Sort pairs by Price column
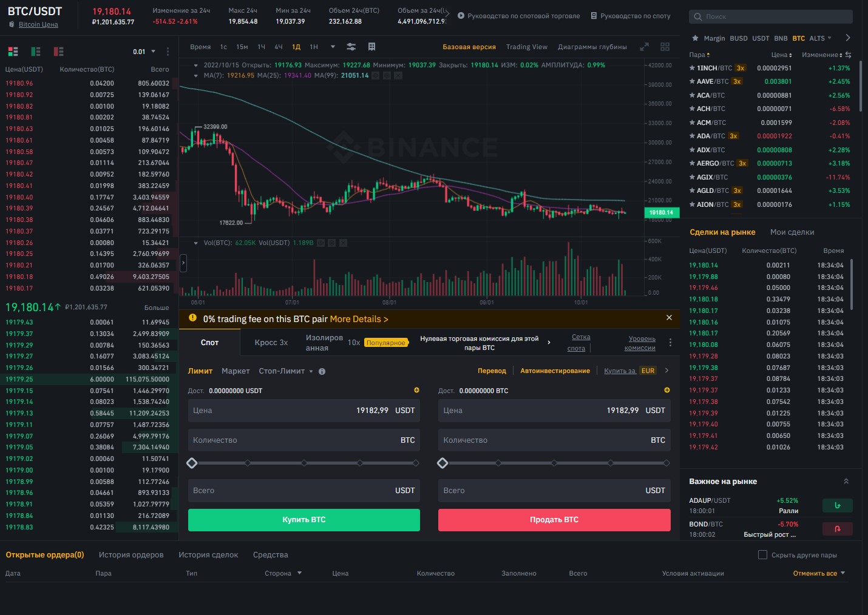Screen dimensions: 868x615 pyautogui.click(x=782, y=55)
